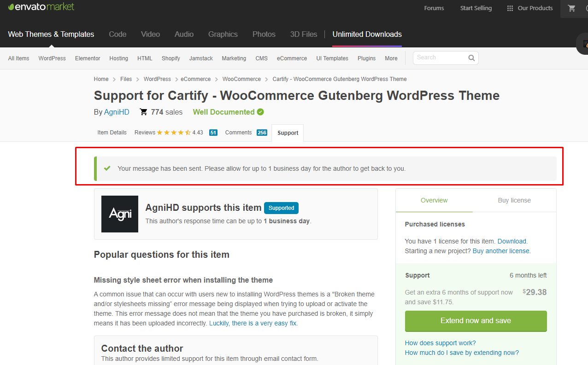Viewport: 588px width, 365px height.
Task: Click the Envato Market logo
Action: pyautogui.click(x=41, y=7)
